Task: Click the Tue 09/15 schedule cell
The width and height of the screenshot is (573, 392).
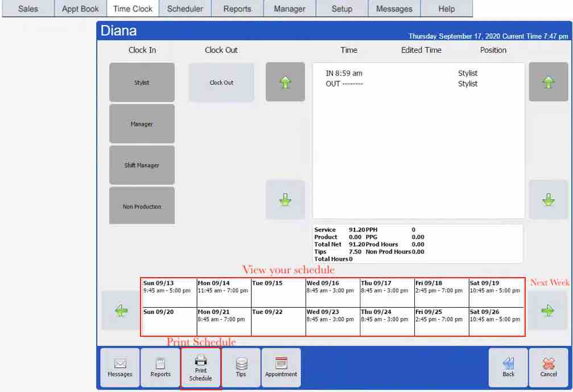Action: [x=278, y=292]
